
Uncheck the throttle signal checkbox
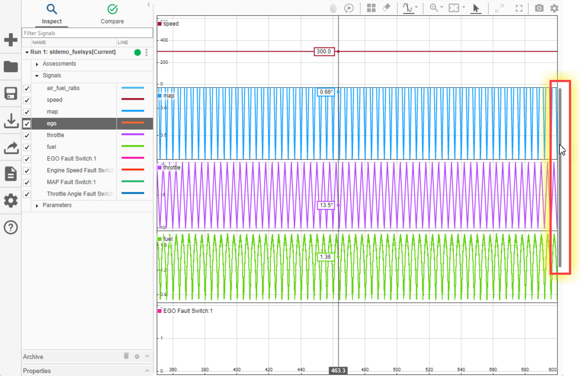[x=27, y=135]
